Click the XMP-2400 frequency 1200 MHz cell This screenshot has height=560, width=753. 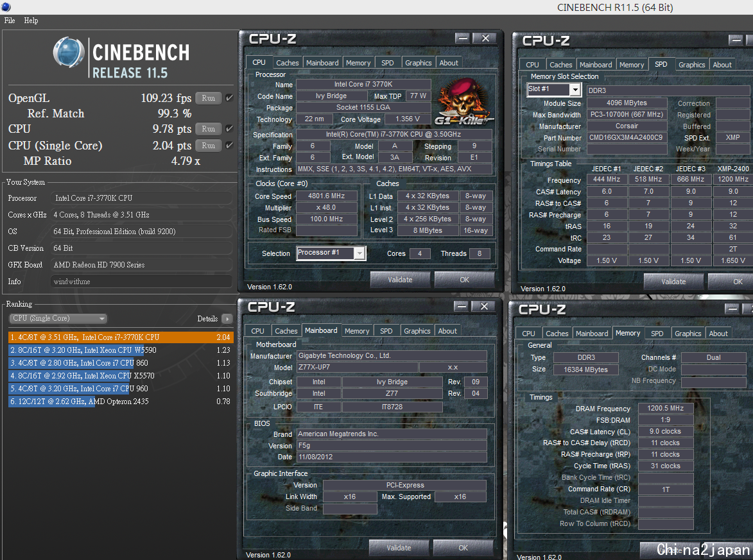pos(733,180)
